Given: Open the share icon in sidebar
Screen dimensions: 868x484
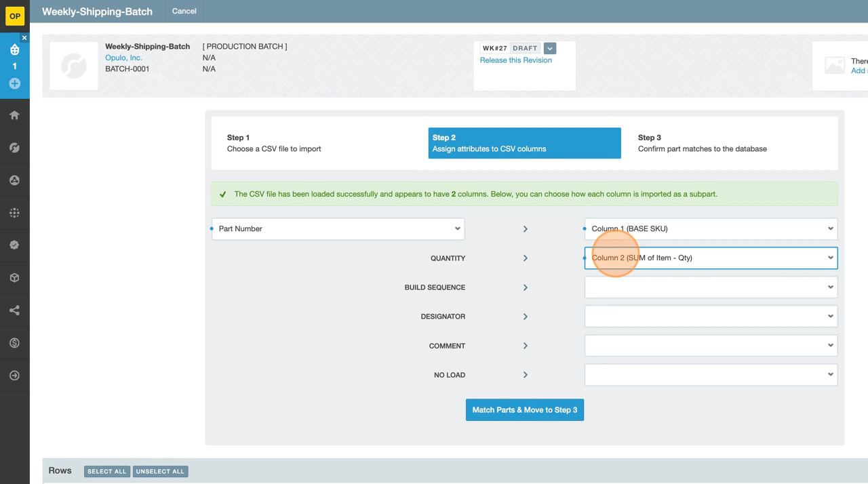Looking at the screenshot, I should point(14,310).
